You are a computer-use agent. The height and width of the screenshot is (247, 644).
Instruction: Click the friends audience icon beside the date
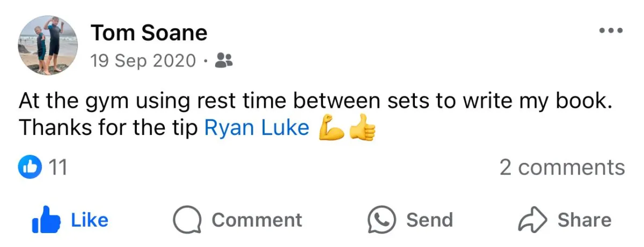pyautogui.click(x=223, y=61)
